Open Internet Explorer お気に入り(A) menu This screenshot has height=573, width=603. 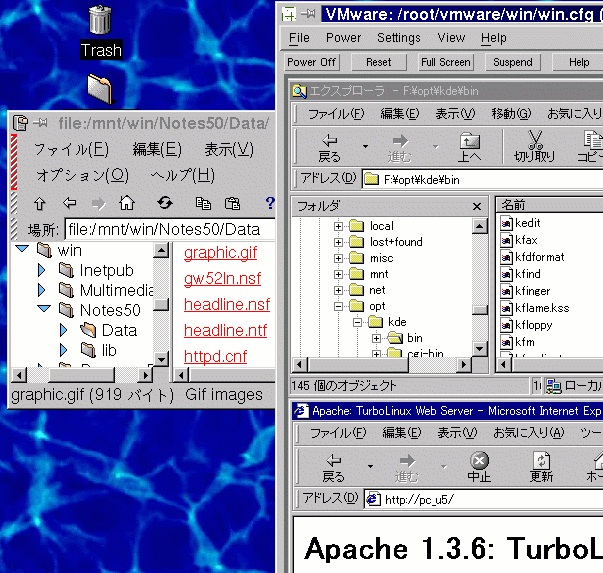click(x=529, y=433)
